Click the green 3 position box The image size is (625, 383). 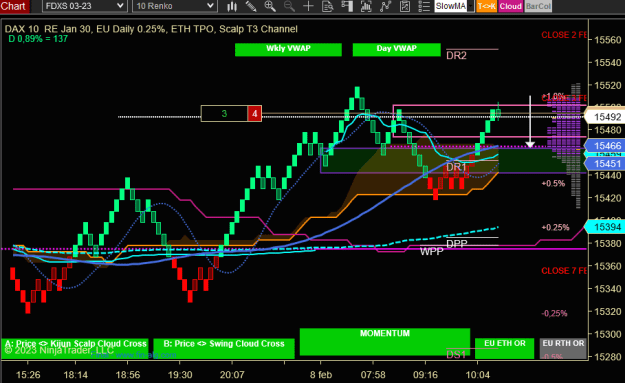[x=224, y=114]
